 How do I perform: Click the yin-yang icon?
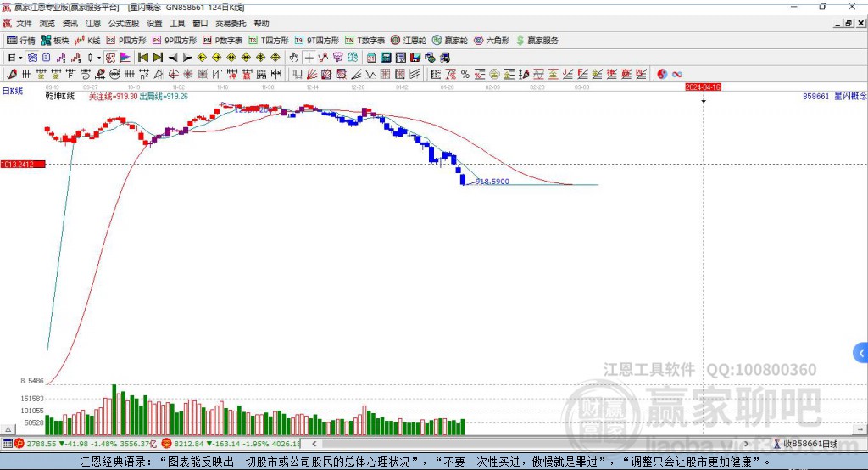pos(662,74)
